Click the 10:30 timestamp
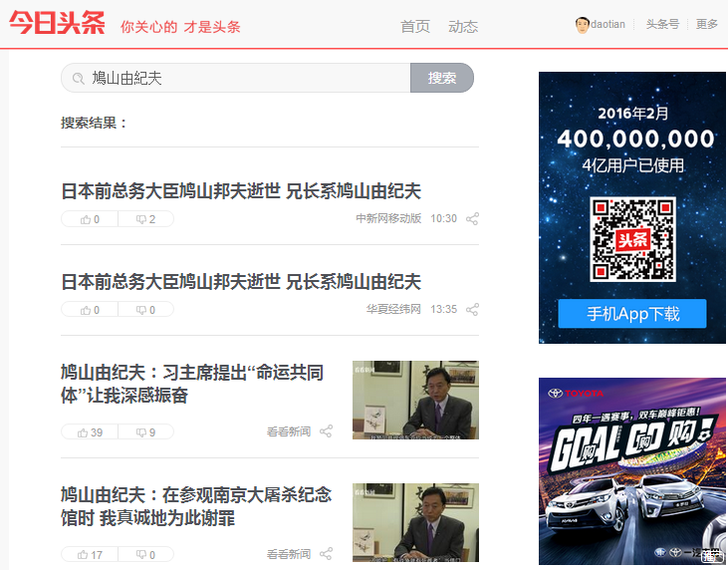The height and width of the screenshot is (570, 728). click(x=444, y=219)
